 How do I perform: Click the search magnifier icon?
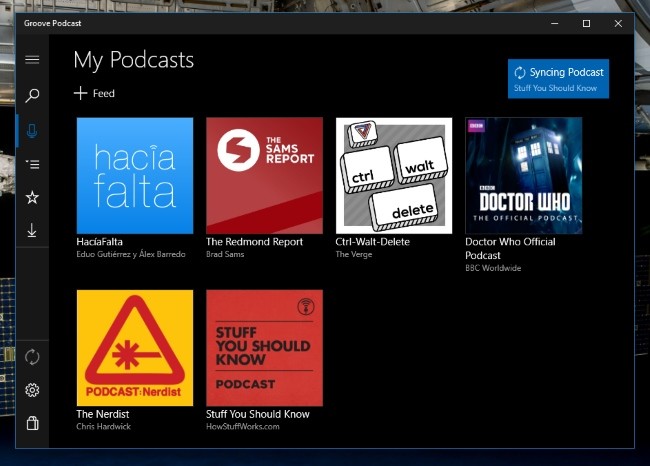pyautogui.click(x=32, y=96)
